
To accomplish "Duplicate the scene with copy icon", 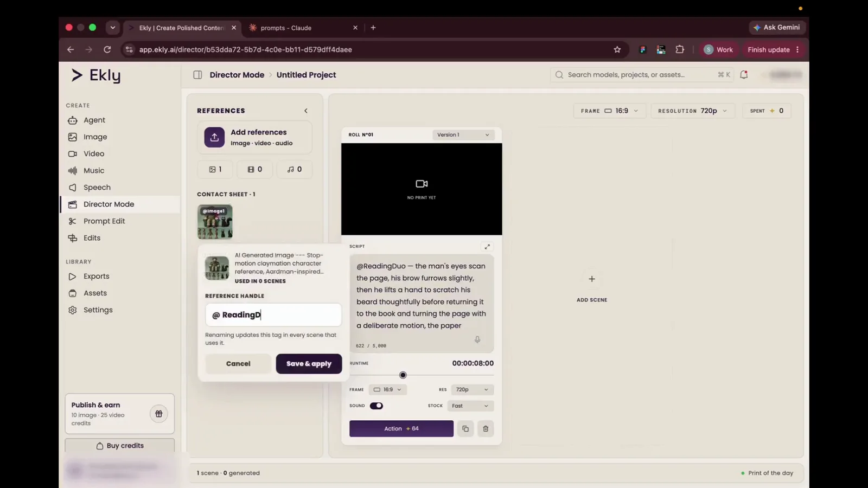I will point(465,429).
